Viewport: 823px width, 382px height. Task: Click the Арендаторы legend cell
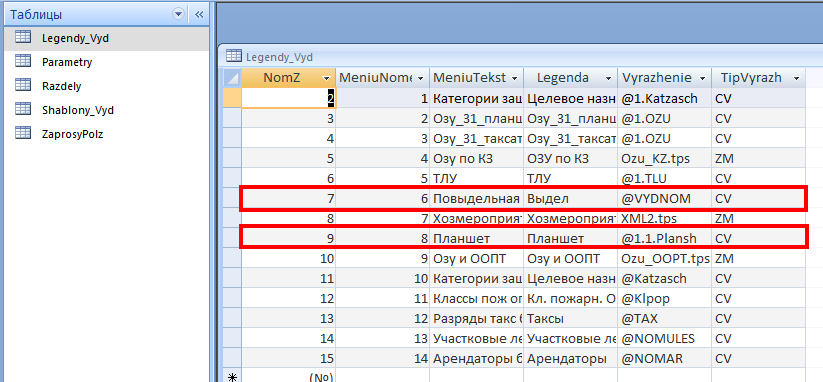click(571, 359)
